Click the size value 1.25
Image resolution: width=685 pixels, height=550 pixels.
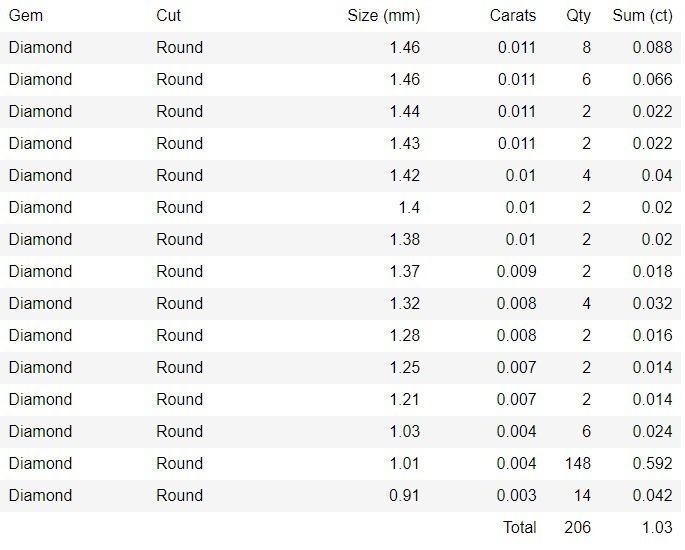tap(404, 367)
